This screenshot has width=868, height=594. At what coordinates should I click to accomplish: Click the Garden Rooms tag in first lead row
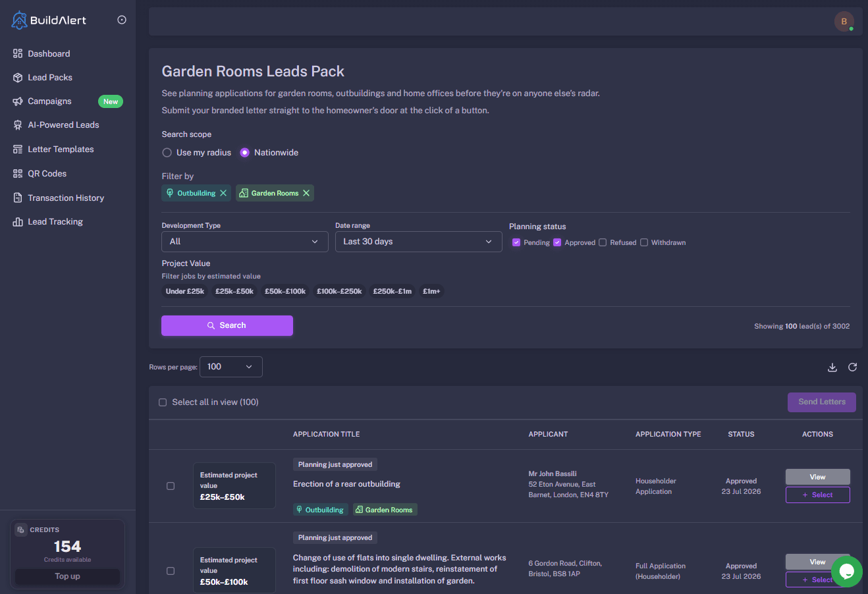coord(385,510)
